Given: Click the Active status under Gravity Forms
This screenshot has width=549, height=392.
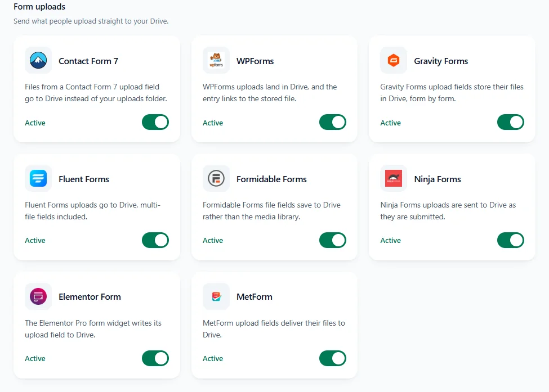Looking at the screenshot, I should point(390,123).
